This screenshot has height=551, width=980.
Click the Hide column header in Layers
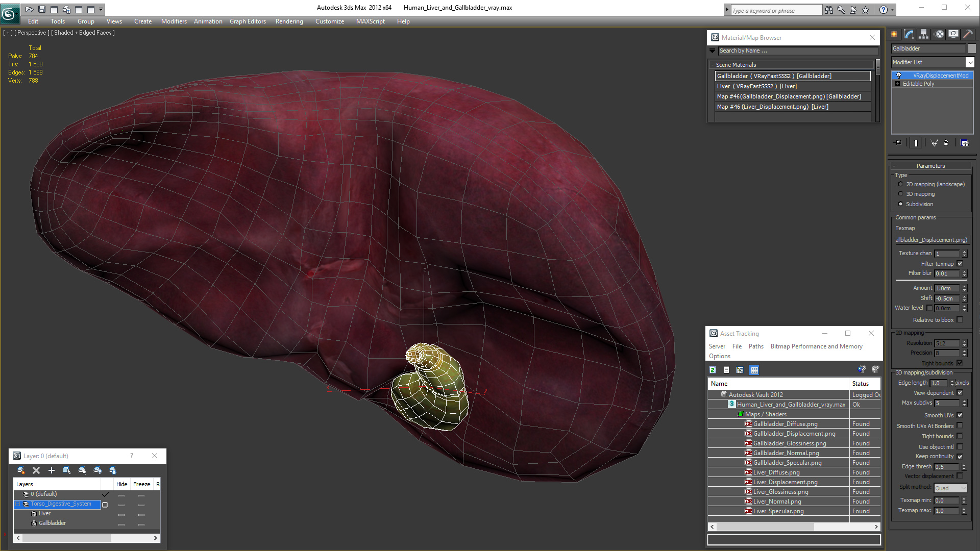(121, 484)
